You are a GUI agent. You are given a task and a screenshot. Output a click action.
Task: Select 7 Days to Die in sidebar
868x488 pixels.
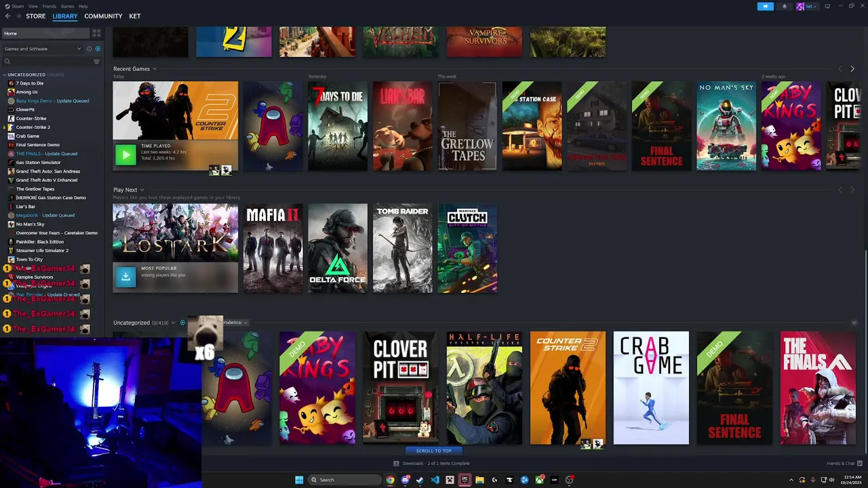(29, 83)
